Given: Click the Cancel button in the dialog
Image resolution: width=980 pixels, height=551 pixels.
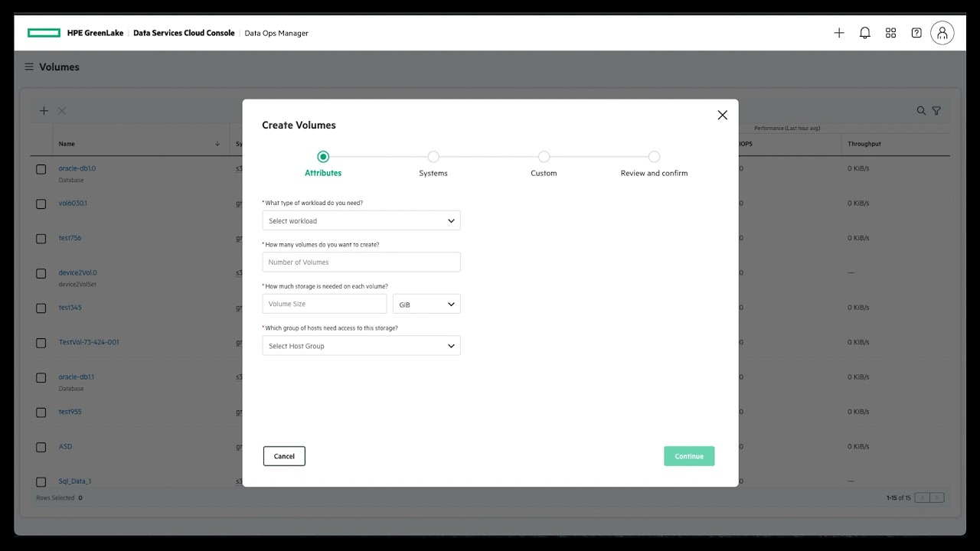Looking at the screenshot, I should (284, 456).
